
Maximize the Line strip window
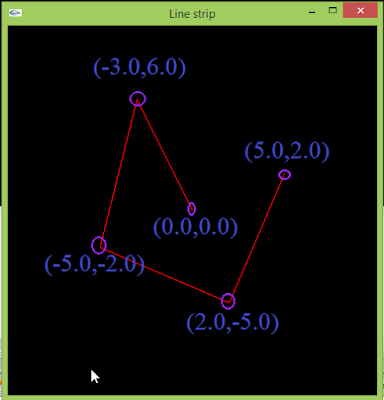point(333,10)
